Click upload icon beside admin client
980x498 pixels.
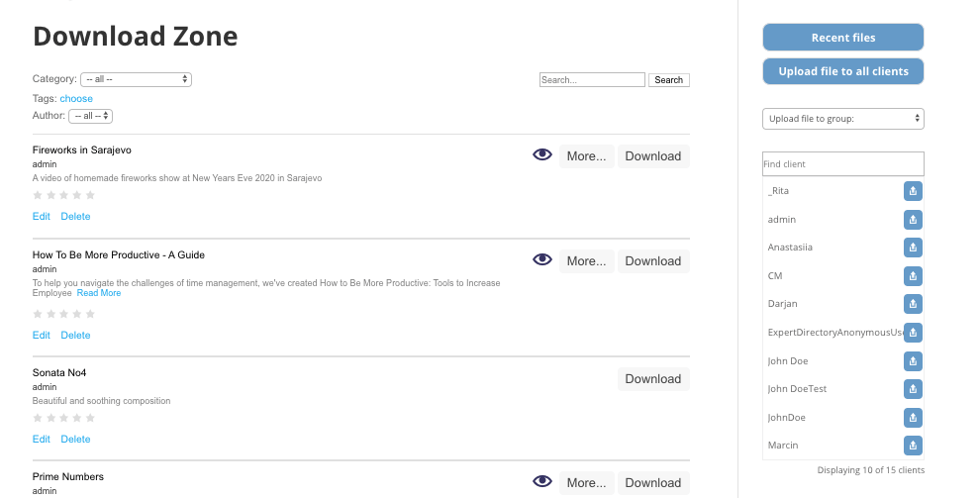click(913, 220)
